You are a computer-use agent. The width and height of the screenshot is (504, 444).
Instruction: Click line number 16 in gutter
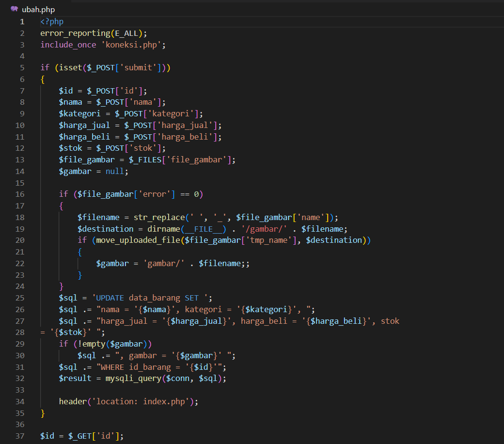point(20,194)
